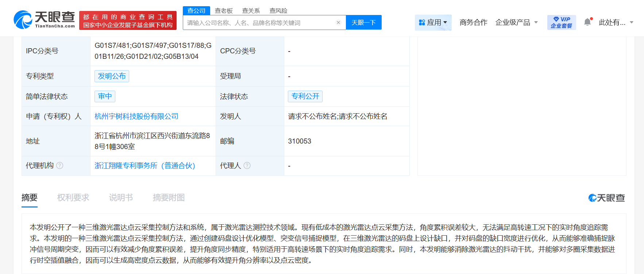Select the 查关系 search tab
644x274 pixels.
coord(251,11)
